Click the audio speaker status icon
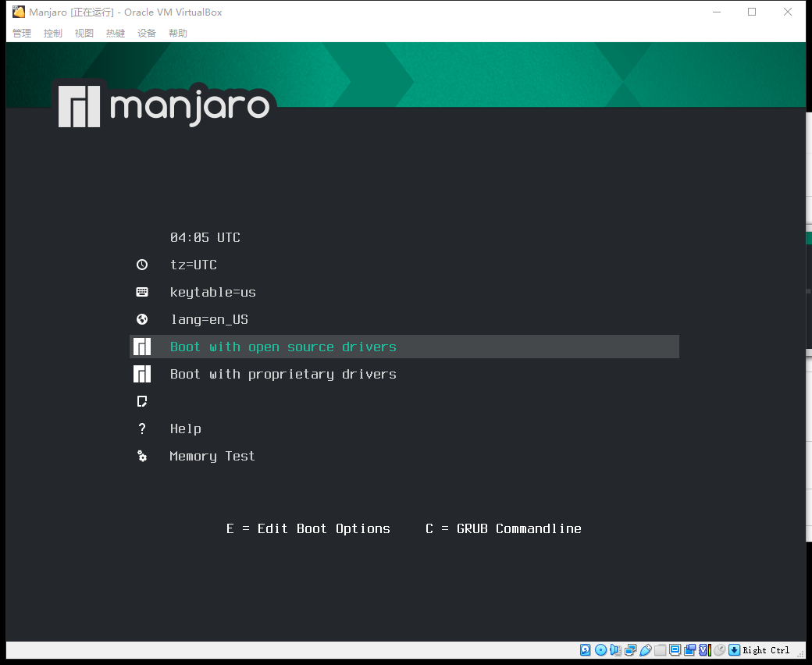The height and width of the screenshot is (665, 812). [x=615, y=650]
